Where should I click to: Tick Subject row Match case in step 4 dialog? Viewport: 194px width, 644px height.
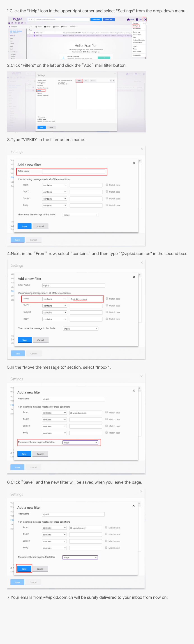(107, 312)
